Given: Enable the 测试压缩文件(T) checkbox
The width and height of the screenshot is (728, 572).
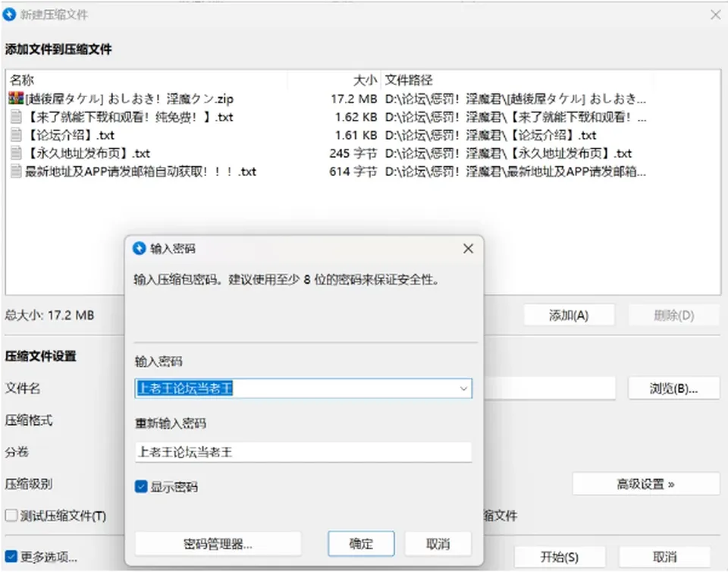Looking at the screenshot, I should 11,515.
